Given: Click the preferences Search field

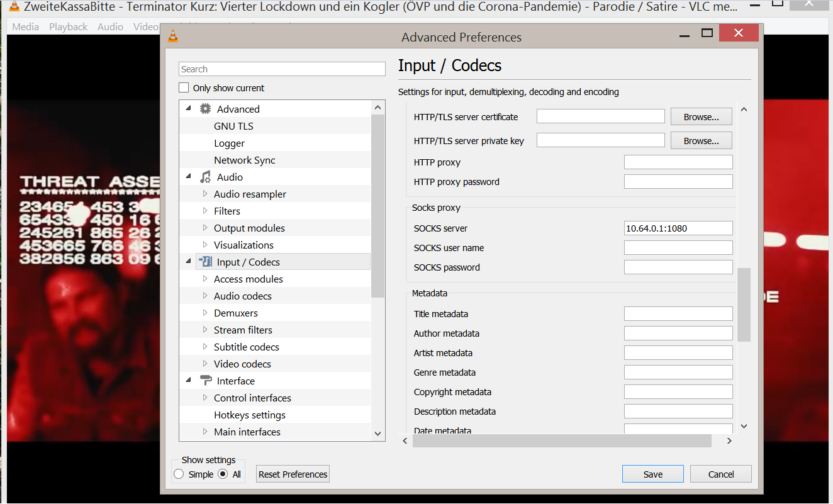Looking at the screenshot, I should (x=282, y=69).
